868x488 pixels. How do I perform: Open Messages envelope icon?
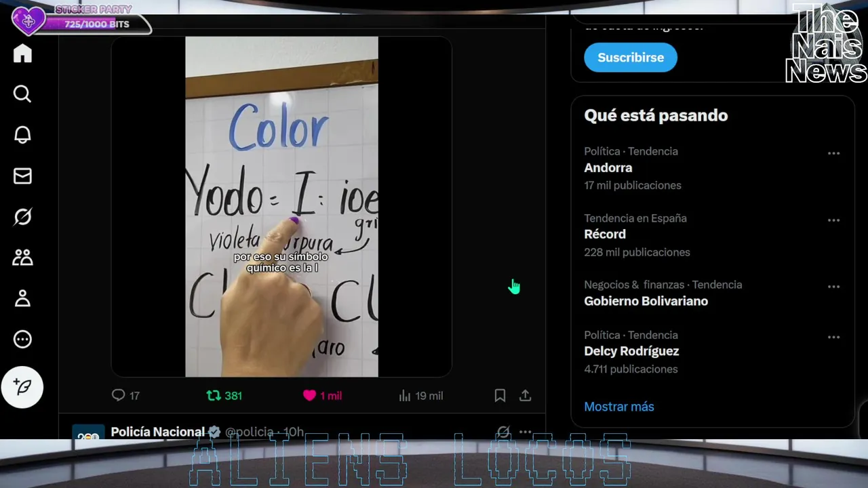[22, 176]
